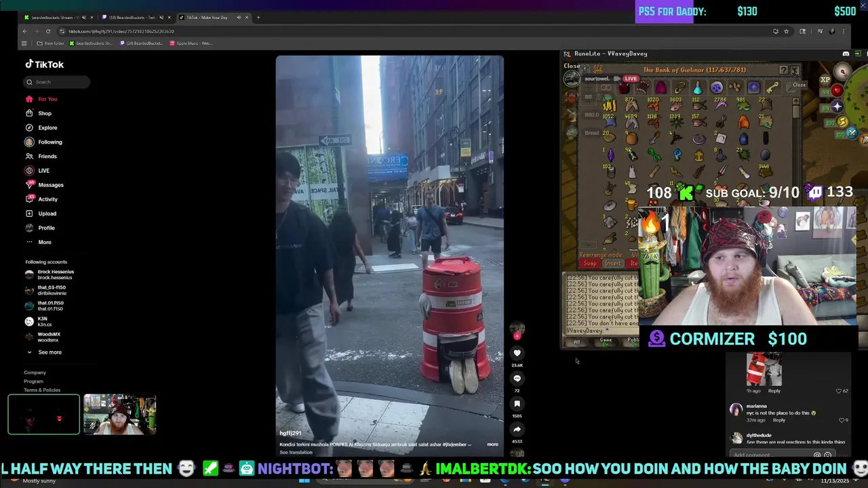
Task: Open the red cape bank tab
Action: 660,87
